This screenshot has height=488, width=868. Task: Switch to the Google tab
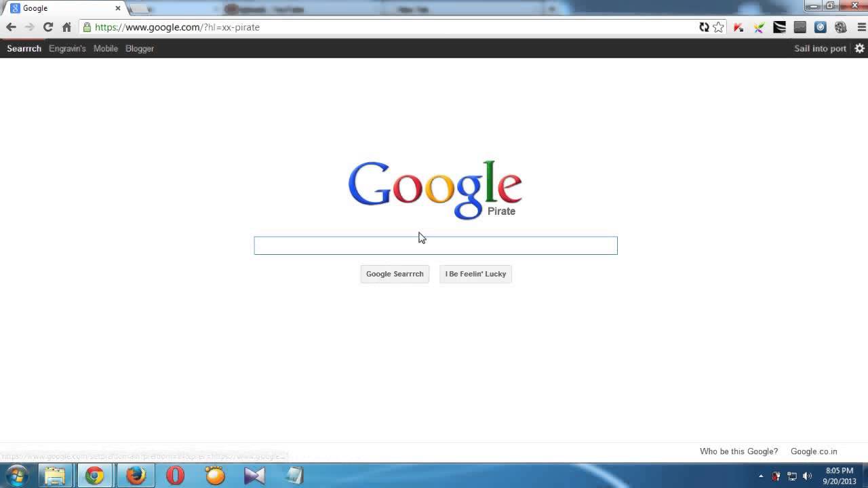tap(65, 9)
